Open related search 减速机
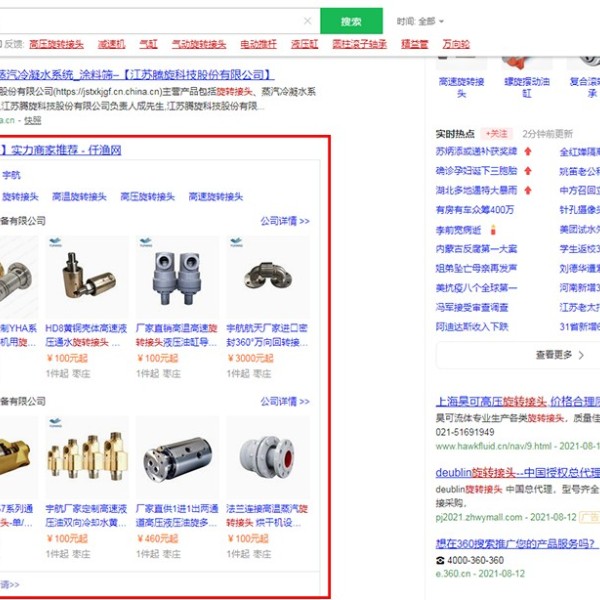Viewport: 600px width, 600px height. pyautogui.click(x=111, y=44)
